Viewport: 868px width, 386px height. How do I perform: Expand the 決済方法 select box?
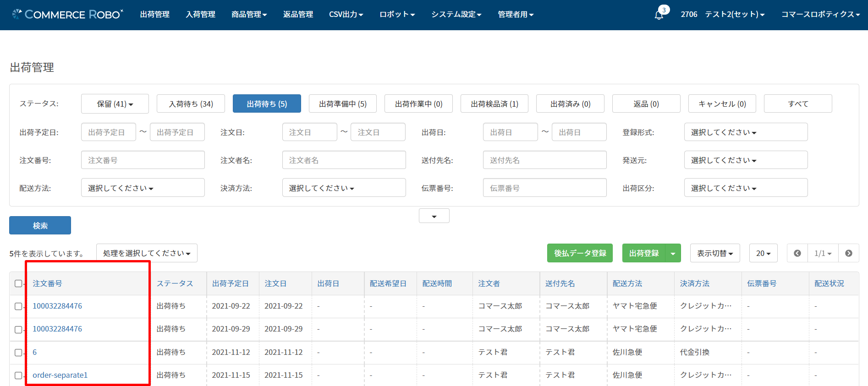344,188
